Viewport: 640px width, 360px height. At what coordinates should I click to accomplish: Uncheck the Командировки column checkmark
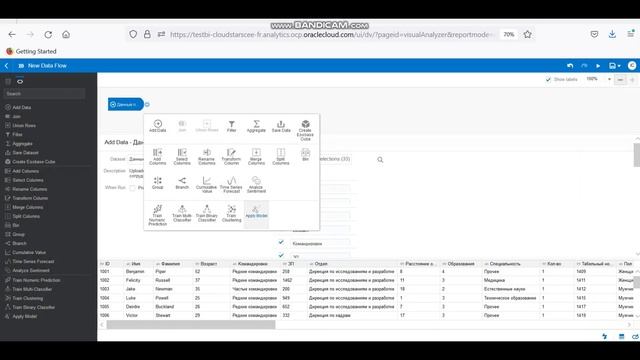pyautogui.click(x=281, y=242)
